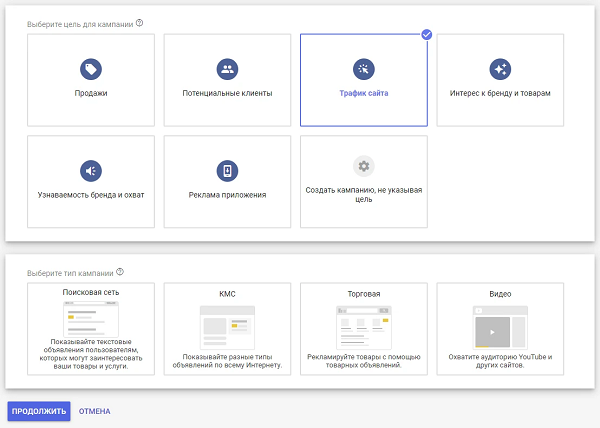Select the Продажи goal tag icon
600x428 pixels.
91,69
